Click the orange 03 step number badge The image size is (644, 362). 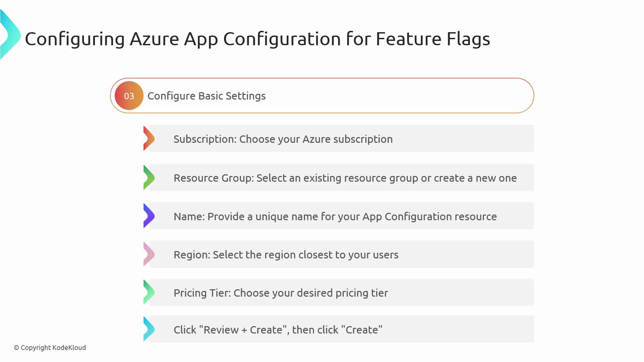[x=129, y=96]
